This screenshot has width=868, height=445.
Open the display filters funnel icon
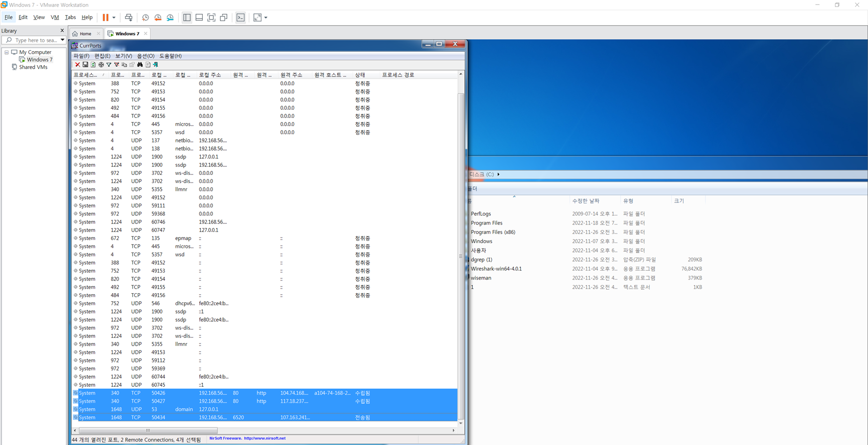click(109, 65)
